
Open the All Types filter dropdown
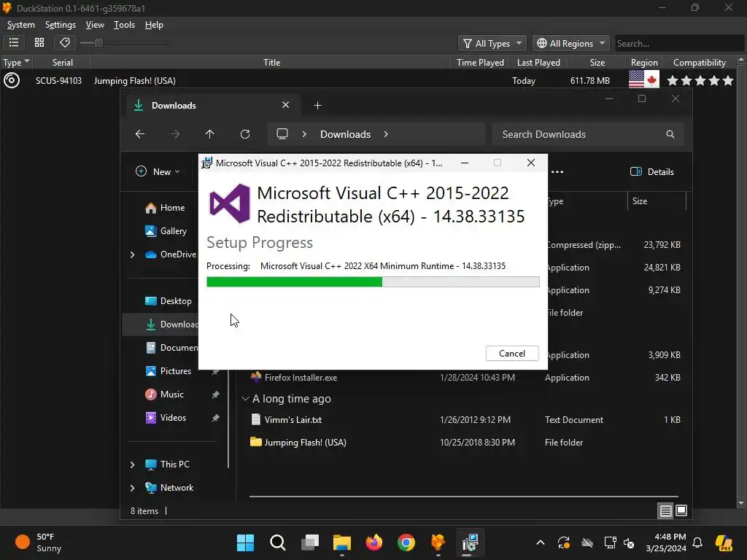pyautogui.click(x=492, y=43)
